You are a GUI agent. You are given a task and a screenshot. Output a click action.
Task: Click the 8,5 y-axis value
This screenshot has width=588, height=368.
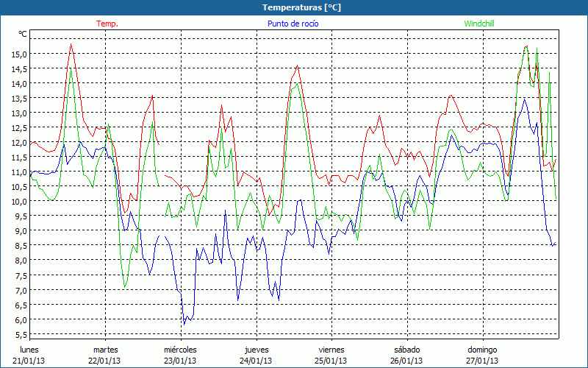21,246
